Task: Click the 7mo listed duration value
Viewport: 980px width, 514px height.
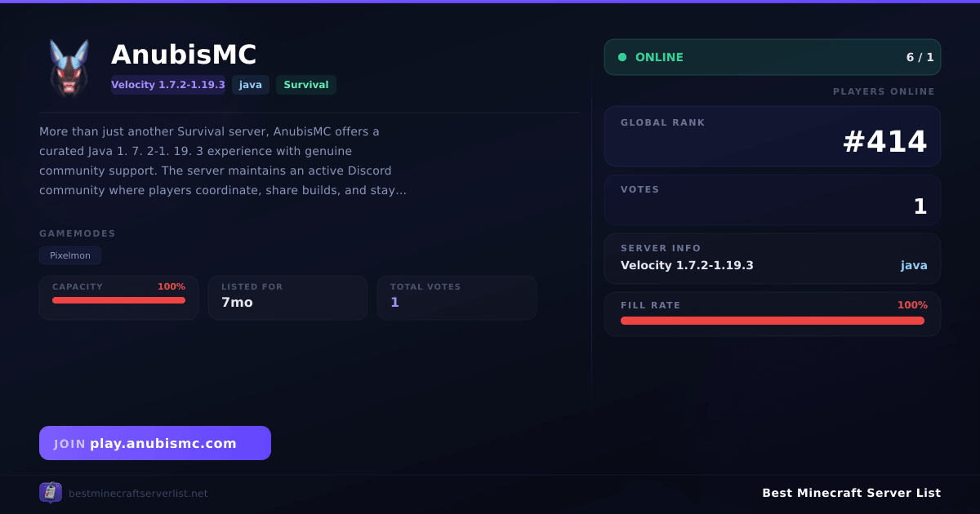Action: click(x=237, y=302)
